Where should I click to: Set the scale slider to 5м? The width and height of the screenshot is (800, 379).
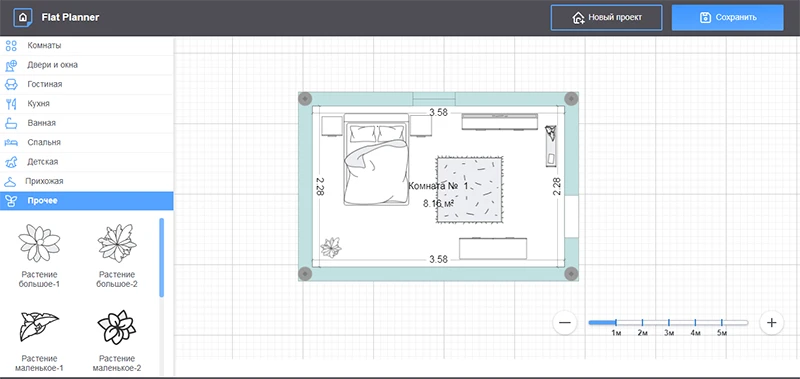point(722,322)
